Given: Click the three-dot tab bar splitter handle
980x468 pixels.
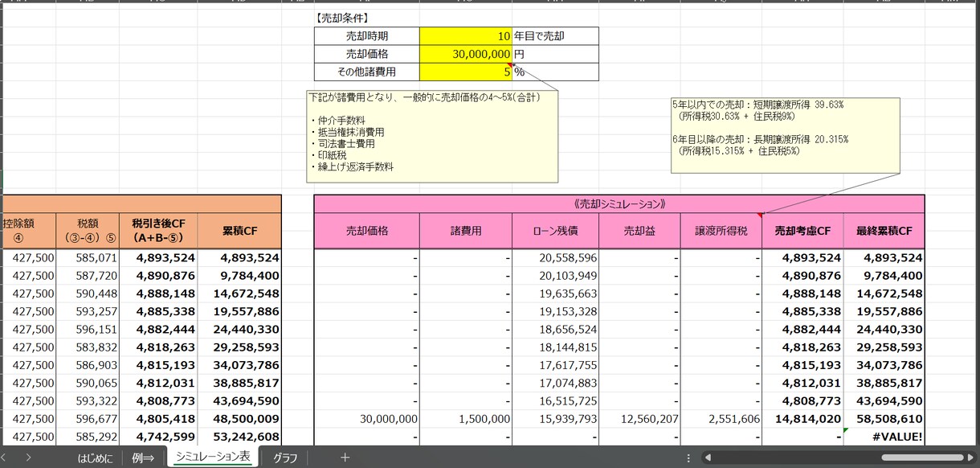Looking at the screenshot, I should (688, 458).
